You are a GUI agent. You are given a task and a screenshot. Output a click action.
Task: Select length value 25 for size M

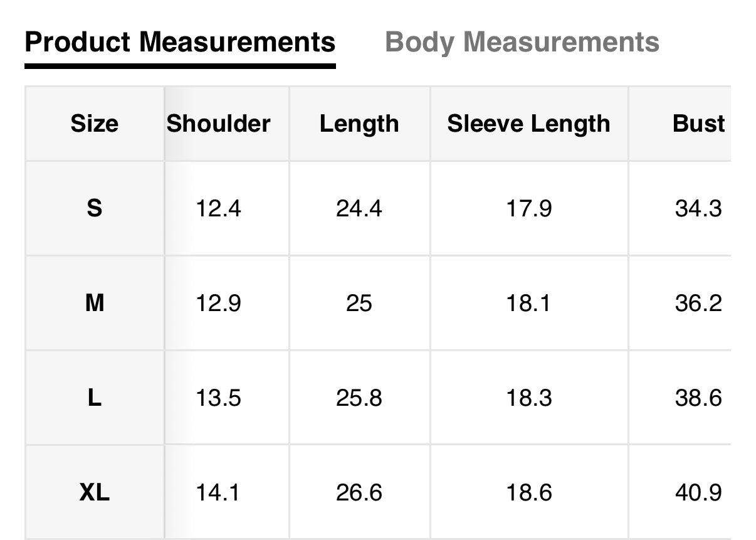point(359,304)
